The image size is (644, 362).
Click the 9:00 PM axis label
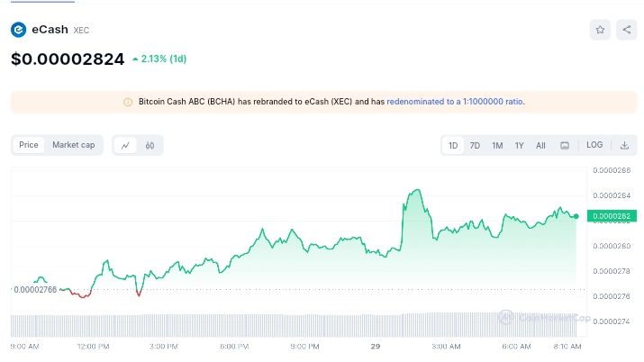pos(304,347)
